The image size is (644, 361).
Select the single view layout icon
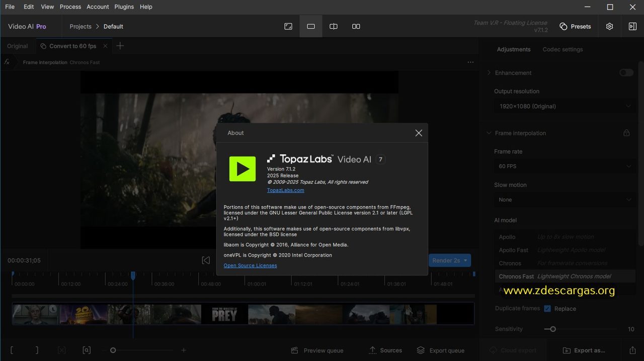[311, 26]
